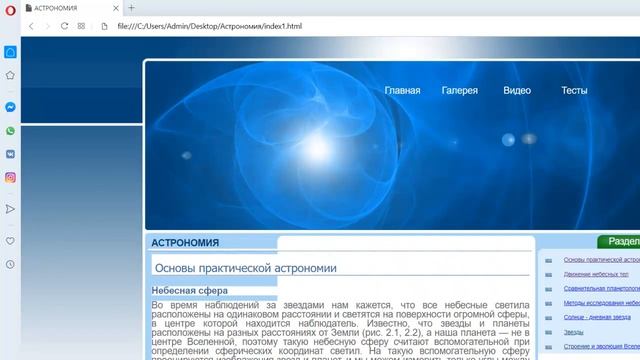Open Сравнительная планетология link
This screenshot has height=360, width=640.
point(602,289)
